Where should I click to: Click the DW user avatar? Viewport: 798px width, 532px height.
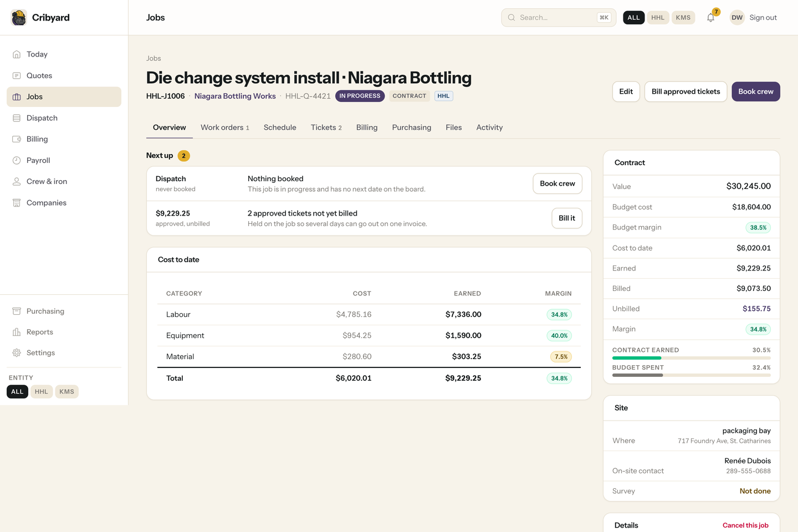(x=737, y=18)
